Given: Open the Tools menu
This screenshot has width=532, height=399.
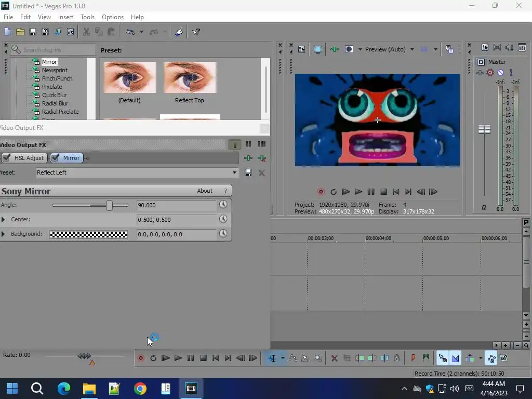Looking at the screenshot, I should [87, 17].
